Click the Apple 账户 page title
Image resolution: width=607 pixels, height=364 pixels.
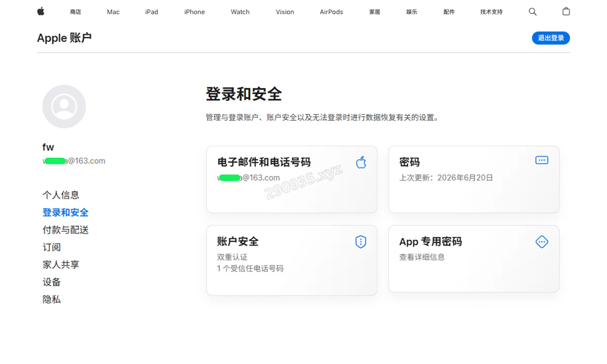coord(64,38)
